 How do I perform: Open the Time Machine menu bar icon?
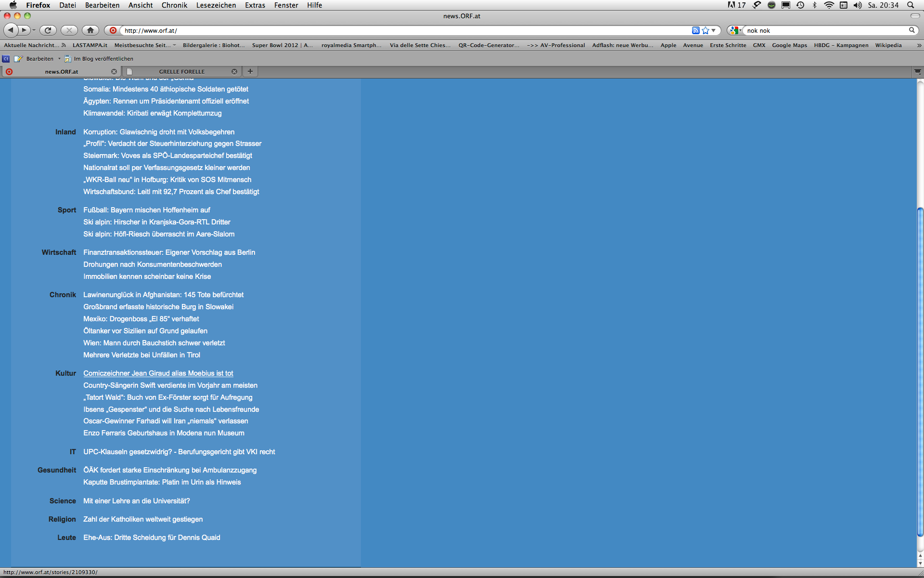[800, 5]
